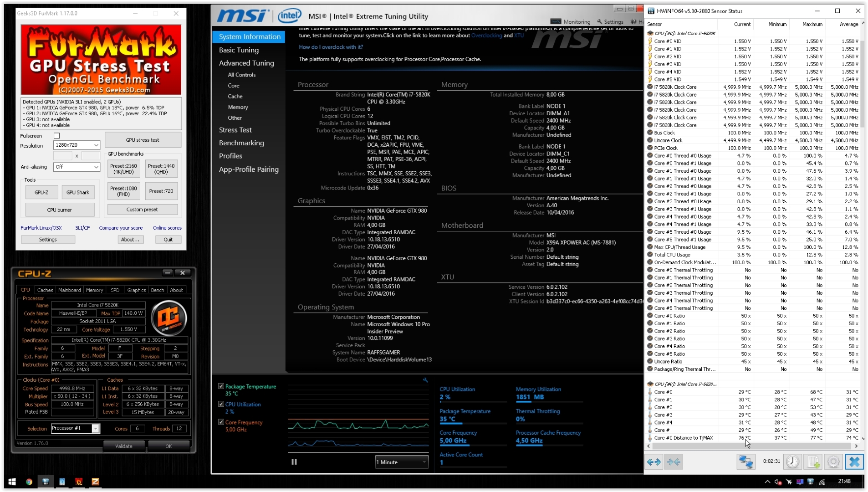This screenshot has height=492, width=868.
Task: Toggle FurMark Fullscreen checkbox
Action: pyautogui.click(x=57, y=136)
